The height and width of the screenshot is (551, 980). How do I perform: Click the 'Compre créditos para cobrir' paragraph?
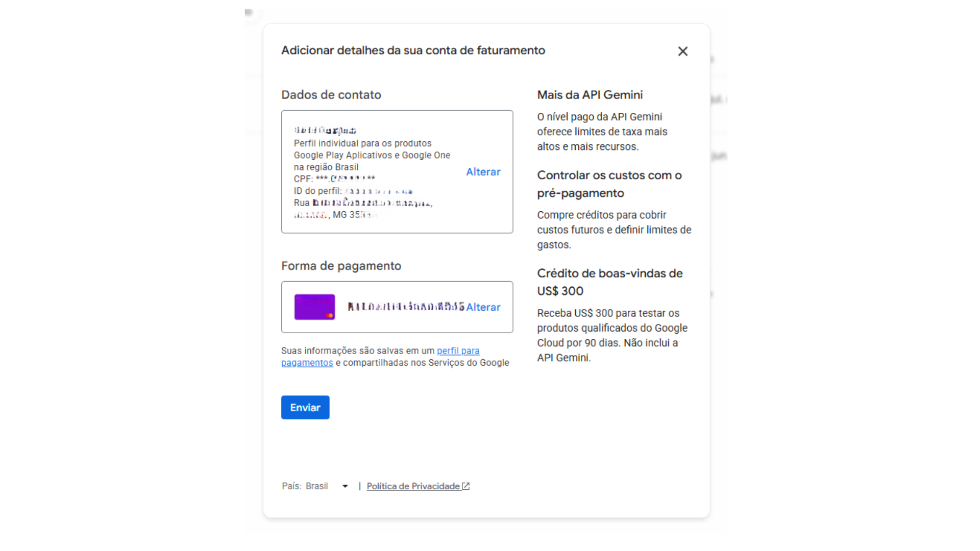(614, 230)
